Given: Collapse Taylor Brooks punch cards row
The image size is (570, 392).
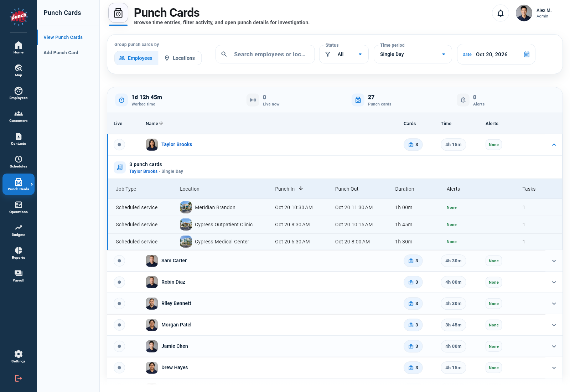Looking at the screenshot, I should pyautogui.click(x=554, y=145).
